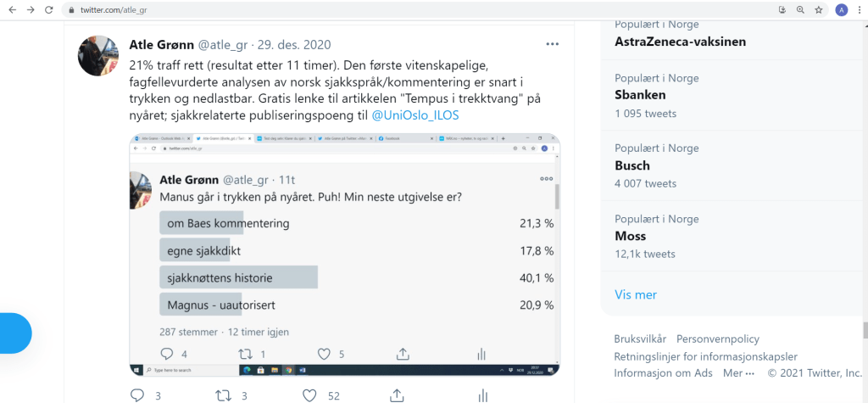Bookmark this page with the star icon

pyautogui.click(x=819, y=10)
